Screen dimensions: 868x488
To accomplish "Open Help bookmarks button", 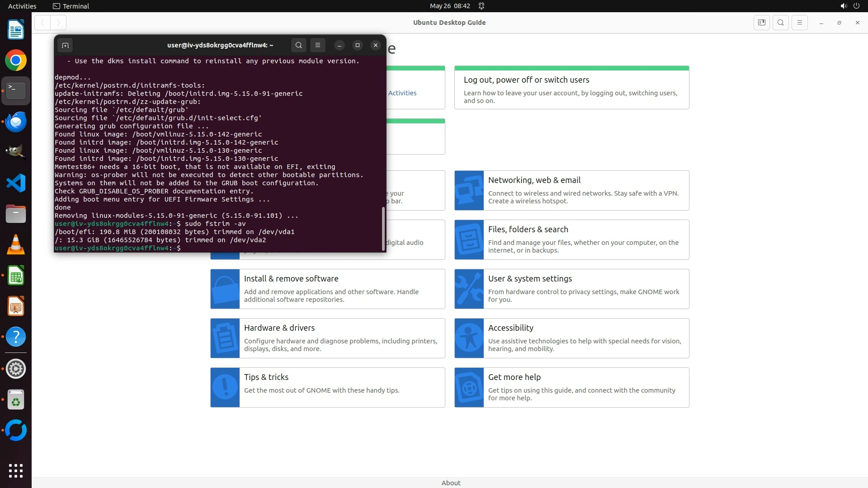I will click(762, 23).
